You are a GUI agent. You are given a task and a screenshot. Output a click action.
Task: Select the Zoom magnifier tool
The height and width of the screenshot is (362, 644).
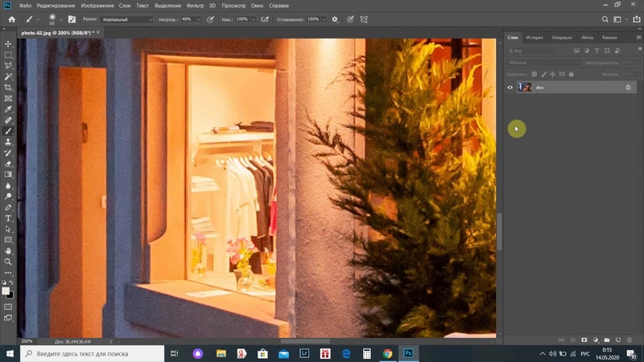pyautogui.click(x=9, y=261)
